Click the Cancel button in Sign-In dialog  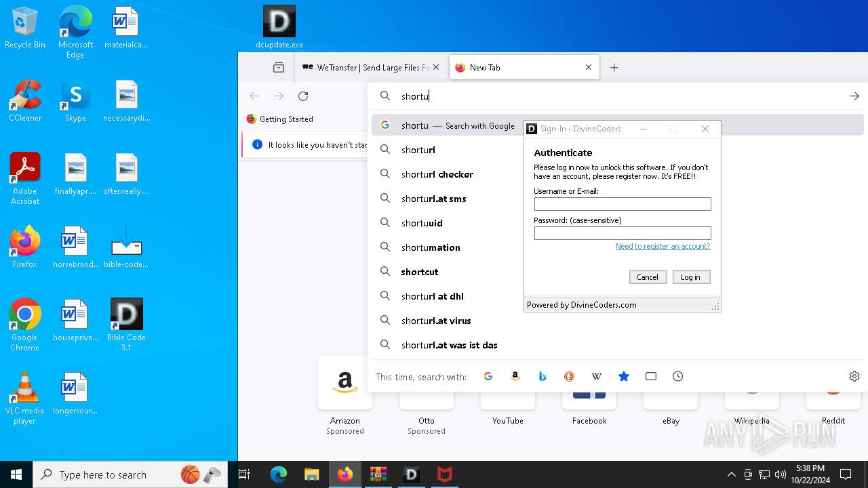(648, 277)
